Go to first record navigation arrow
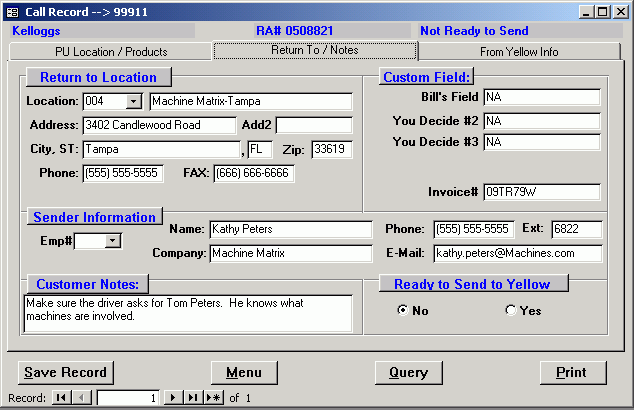 coord(61,398)
